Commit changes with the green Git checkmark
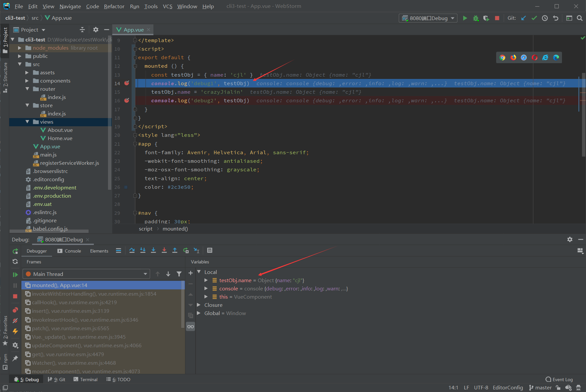The image size is (586, 392). click(534, 18)
